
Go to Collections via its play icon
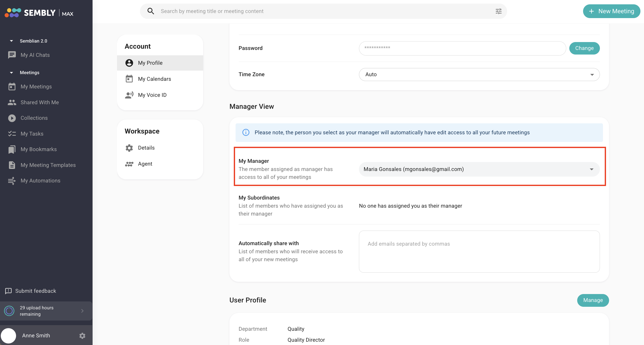(12, 118)
